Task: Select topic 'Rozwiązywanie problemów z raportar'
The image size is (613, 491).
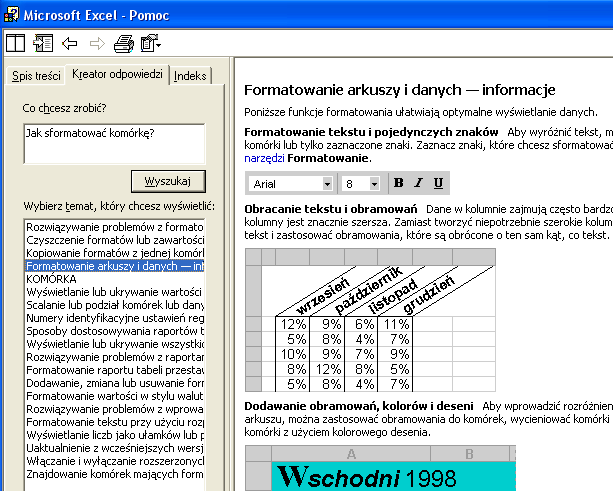Action: [x=115, y=357]
